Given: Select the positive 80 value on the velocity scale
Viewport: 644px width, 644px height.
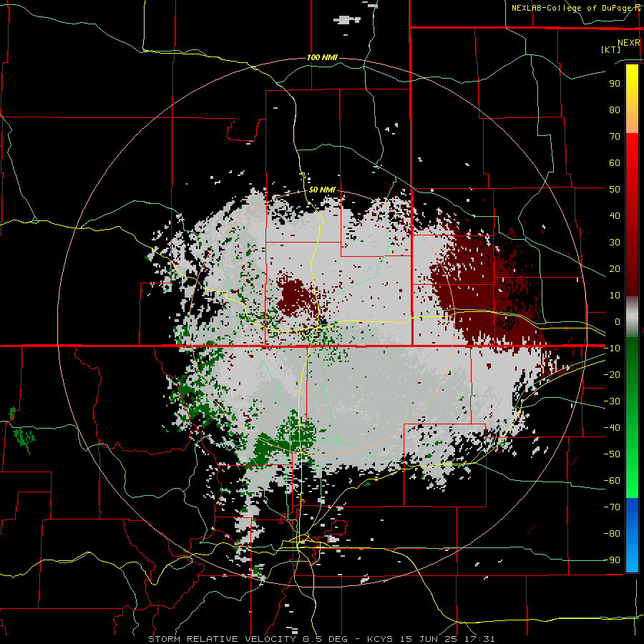Looking at the screenshot, I should point(615,109).
